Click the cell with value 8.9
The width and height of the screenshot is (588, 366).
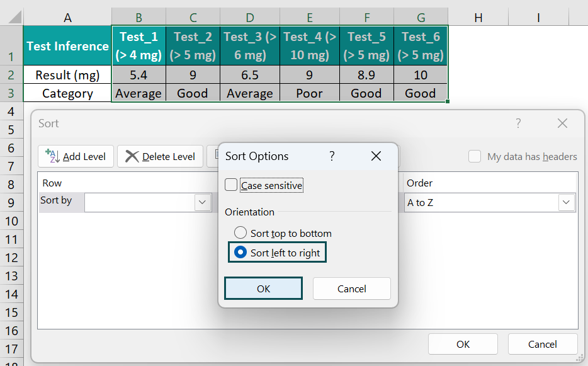point(367,75)
